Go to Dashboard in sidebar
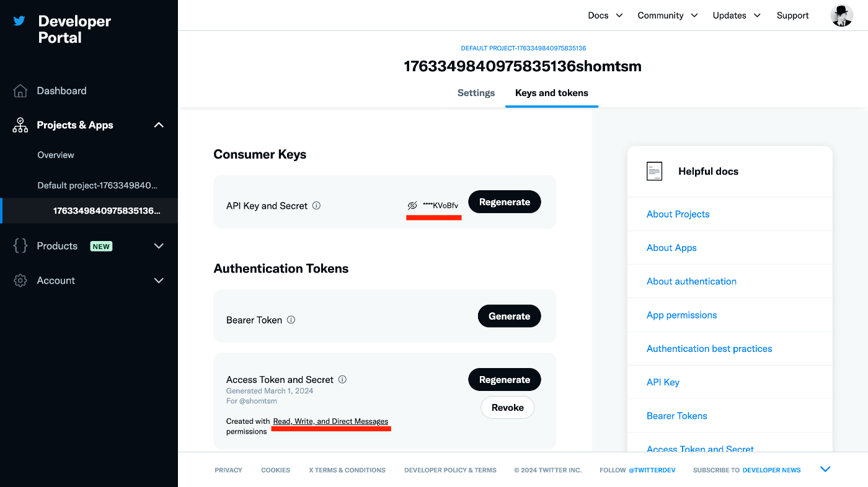This screenshot has height=487, width=868. [x=61, y=91]
